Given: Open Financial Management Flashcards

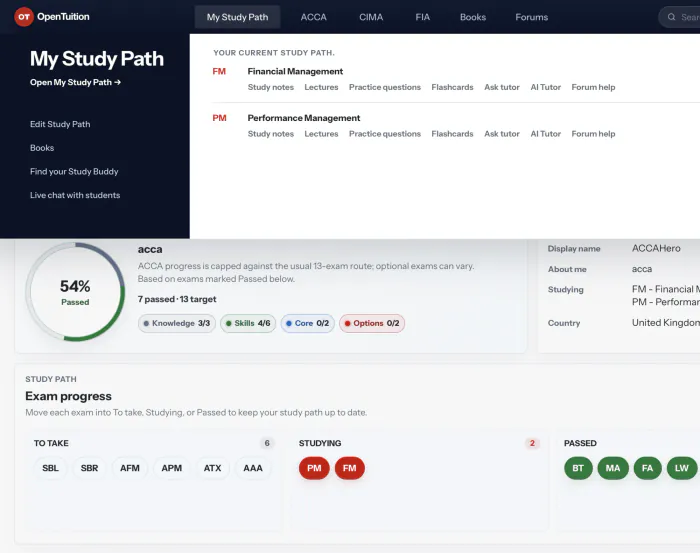Looking at the screenshot, I should [x=452, y=87].
